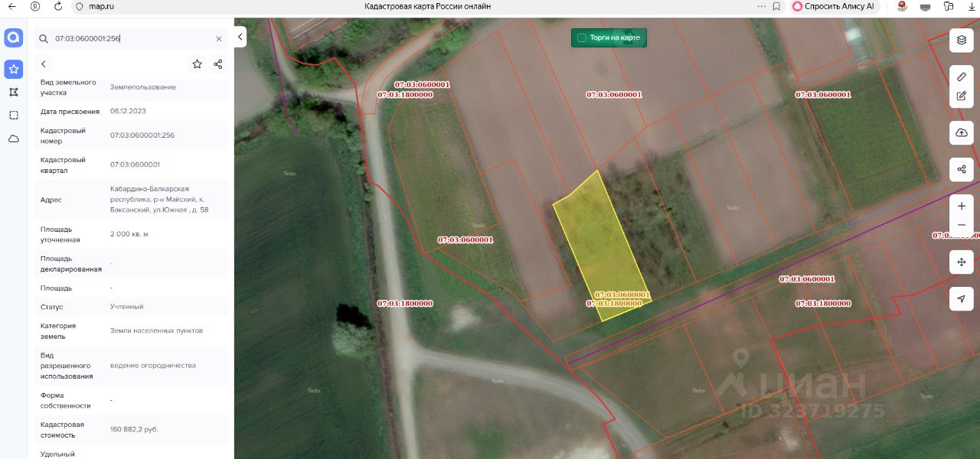Go back from parcel details panel
Image resolution: width=980 pixels, height=459 pixels.
click(44, 64)
